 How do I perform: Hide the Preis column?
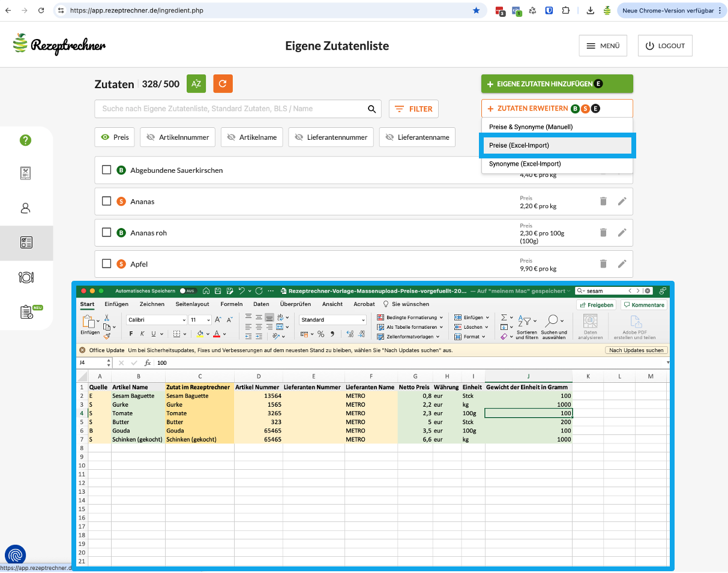115,137
